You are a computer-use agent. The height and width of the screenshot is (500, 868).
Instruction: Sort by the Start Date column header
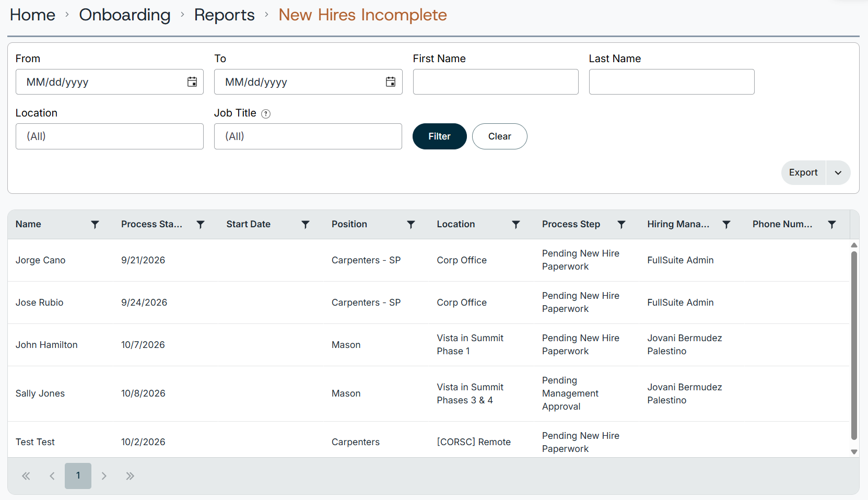tap(249, 224)
